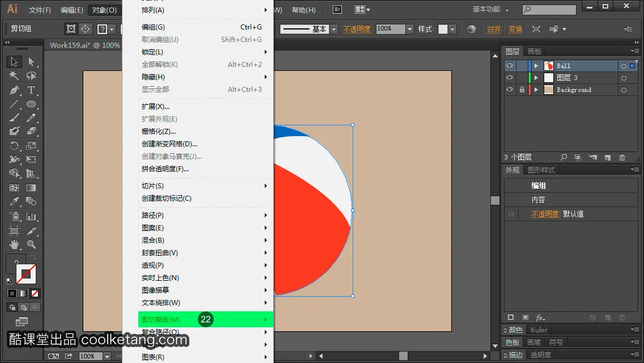644x363 pixels.
Task: Choose 栅格化(Z)... menu entry
Action: (x=206, y=131)
